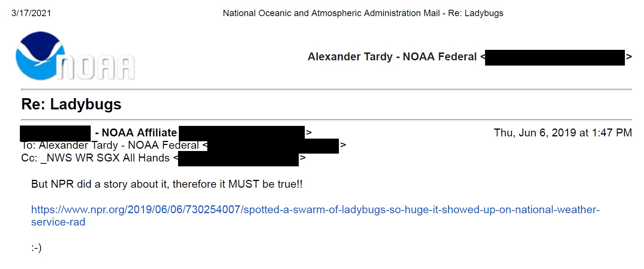Click the NOAA wordmark lettering
Image resolution: width=644 pixels, height=269 pixels.
(x=96, y=68)
